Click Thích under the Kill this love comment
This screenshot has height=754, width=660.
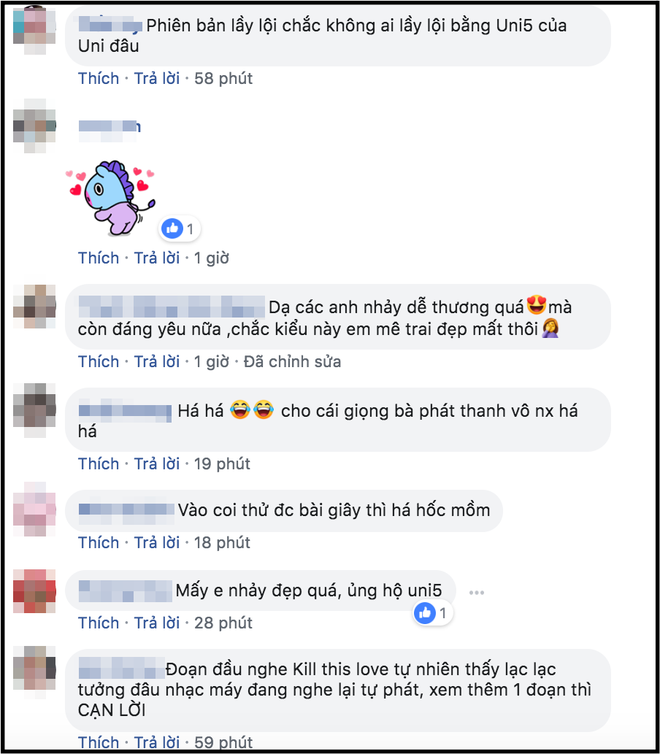point(99,742)
